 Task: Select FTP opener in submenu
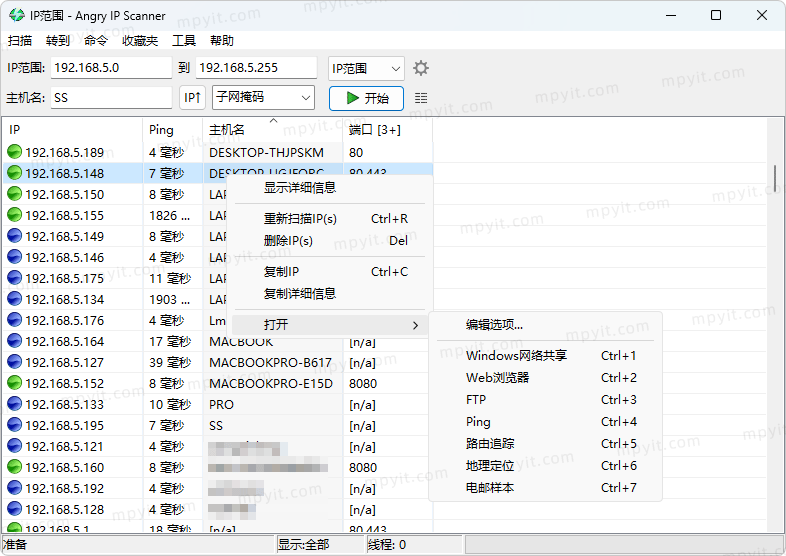(x=545, y=400)
